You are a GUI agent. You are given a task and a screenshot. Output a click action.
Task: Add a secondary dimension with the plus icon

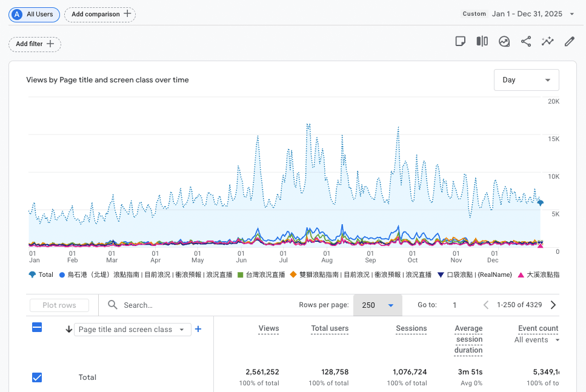pos(198,328)
